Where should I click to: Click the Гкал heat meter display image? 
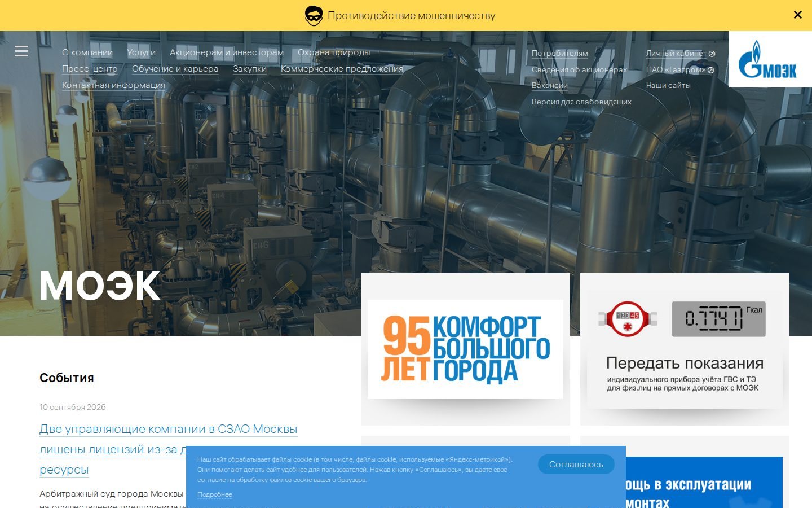click(x=718, y=319)
